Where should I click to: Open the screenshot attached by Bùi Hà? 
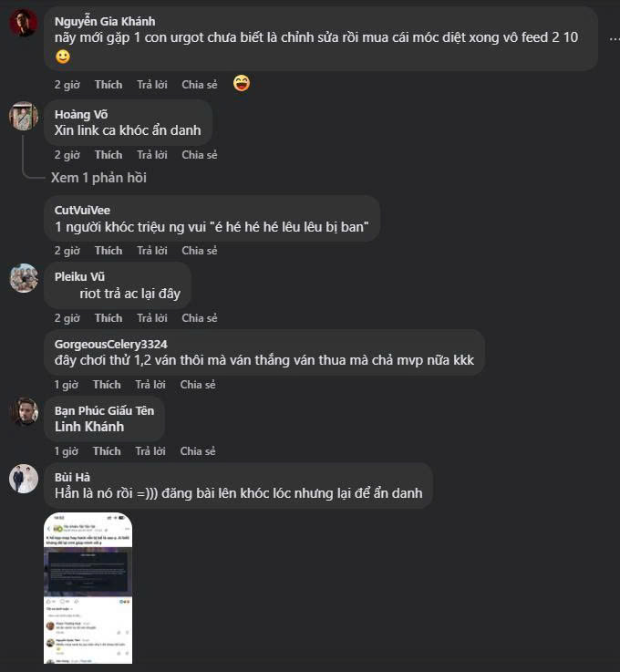88,588
